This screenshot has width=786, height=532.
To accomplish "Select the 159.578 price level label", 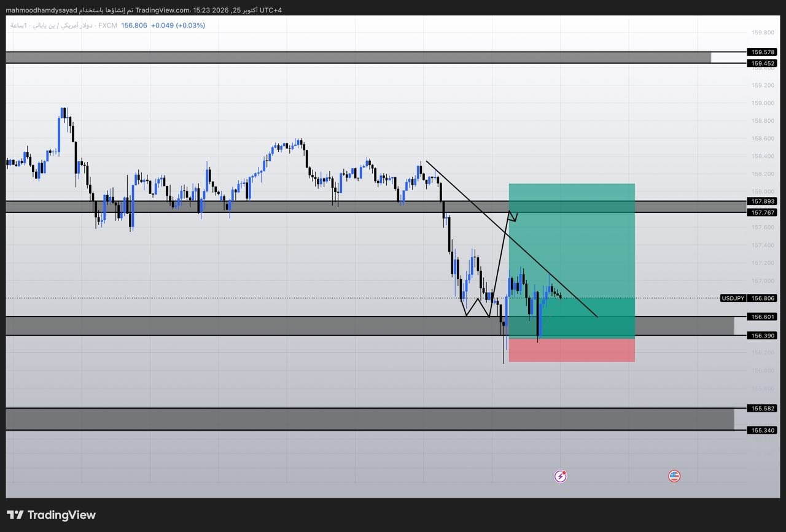I will [762, 52].
